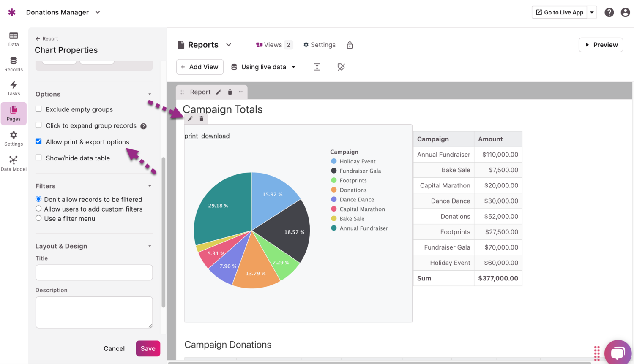Image resolution: width=634 pixels, height=364 pixels.
Task: Open dropdown arrow beside Go to Live App
Action: (592, 12)
